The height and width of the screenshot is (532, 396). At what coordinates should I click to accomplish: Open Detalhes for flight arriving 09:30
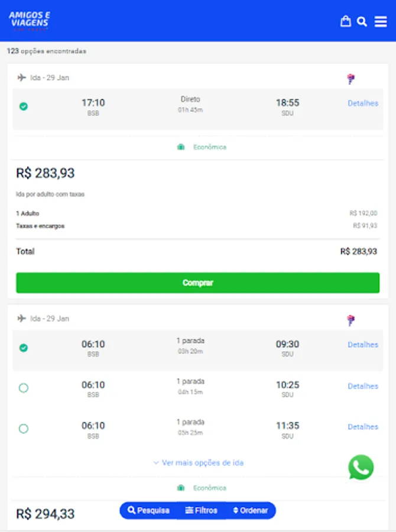(x=362, y=345)
